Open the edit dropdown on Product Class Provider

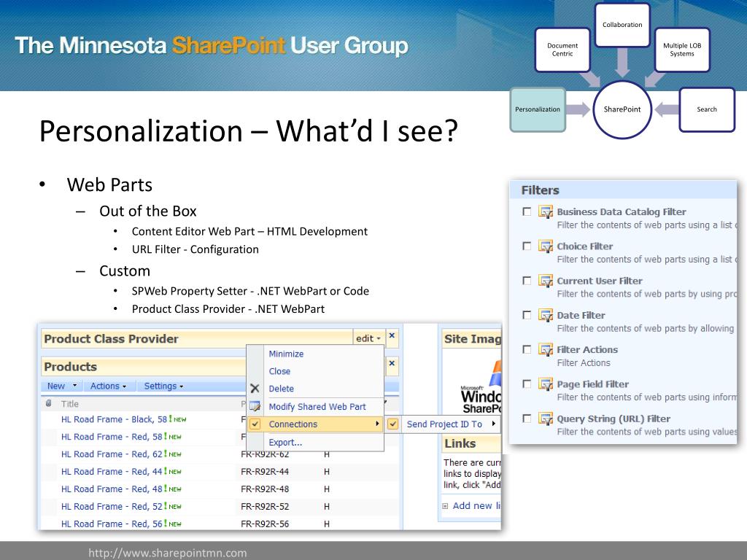[368, 338]
